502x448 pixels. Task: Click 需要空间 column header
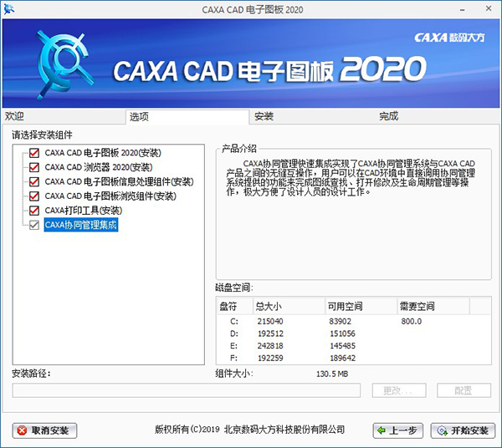(x=433, y=307)
